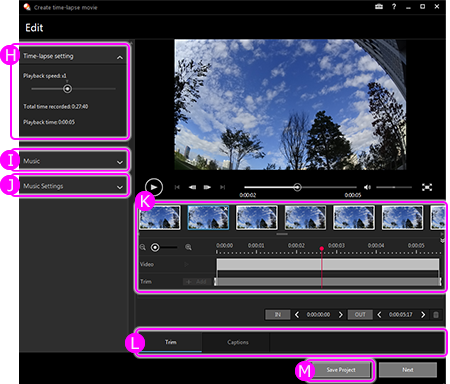
Task: Delete trim range with trash icon
Action: pyautogui.click(x=436, y=314)
